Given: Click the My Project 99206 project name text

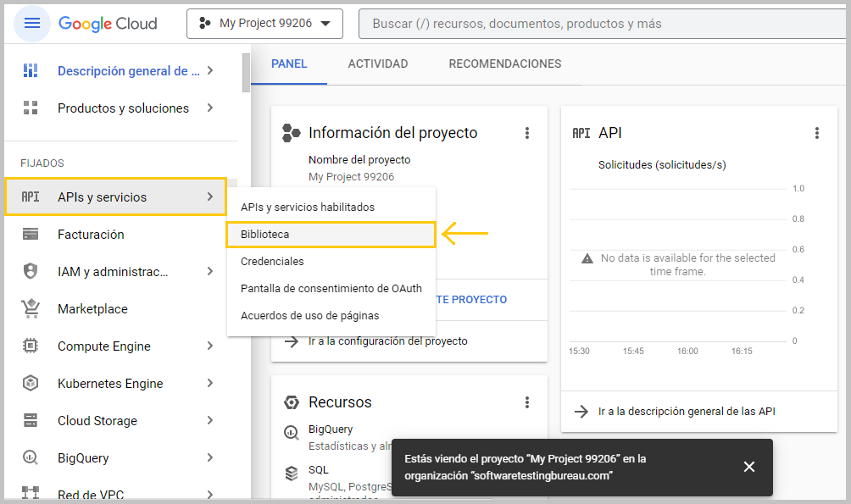Looking at the screenshot, I should [351, 177].
